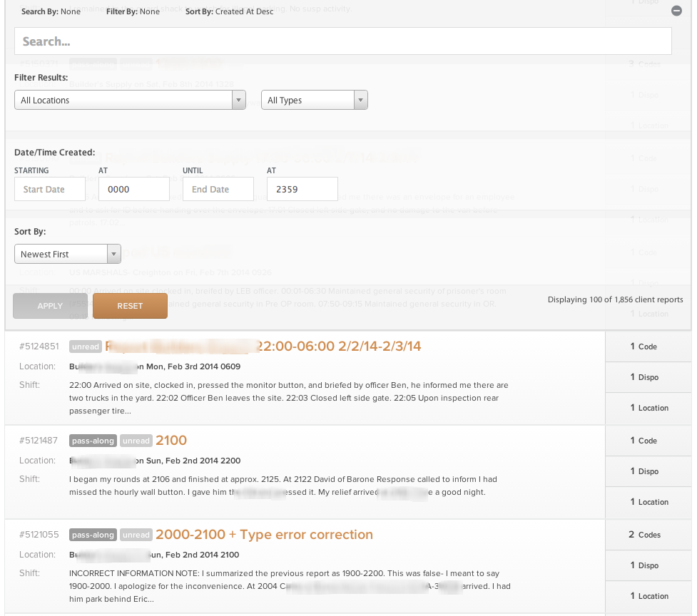697x616 pixels.
Task: Open the Newest First sort dropdown
Action: click(x=68, y=254)
